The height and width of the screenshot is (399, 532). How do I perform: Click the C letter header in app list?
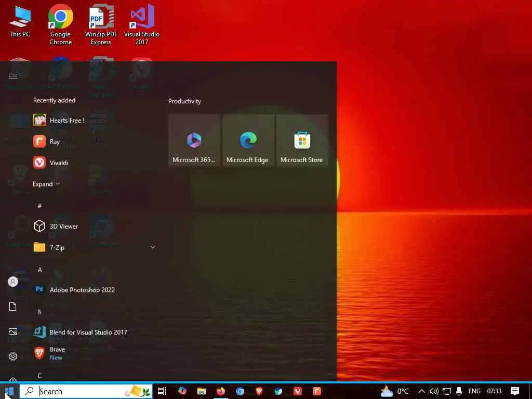coord(39,375)
